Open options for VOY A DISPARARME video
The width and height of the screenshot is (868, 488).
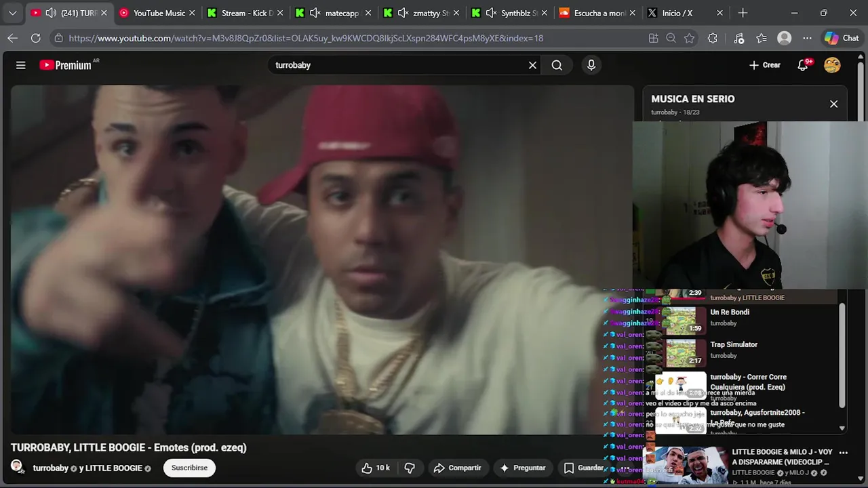click(844, 452)
